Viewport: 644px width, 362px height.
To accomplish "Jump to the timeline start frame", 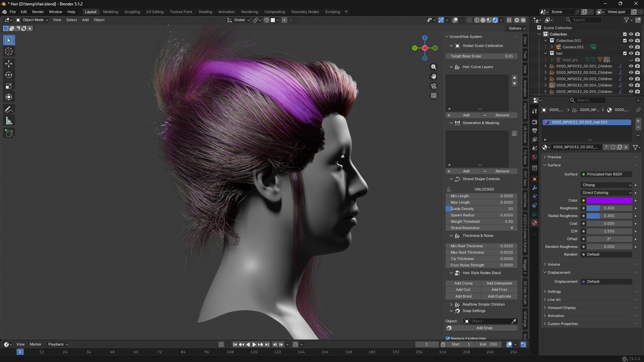I will tap(235, 344).
